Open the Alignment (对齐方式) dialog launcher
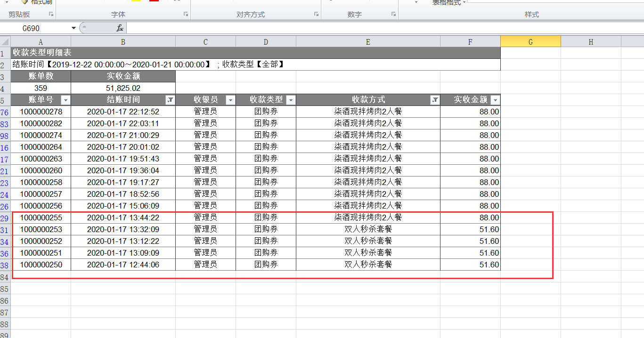This screenshot has height=338, width=644. [x=316, y=14]
